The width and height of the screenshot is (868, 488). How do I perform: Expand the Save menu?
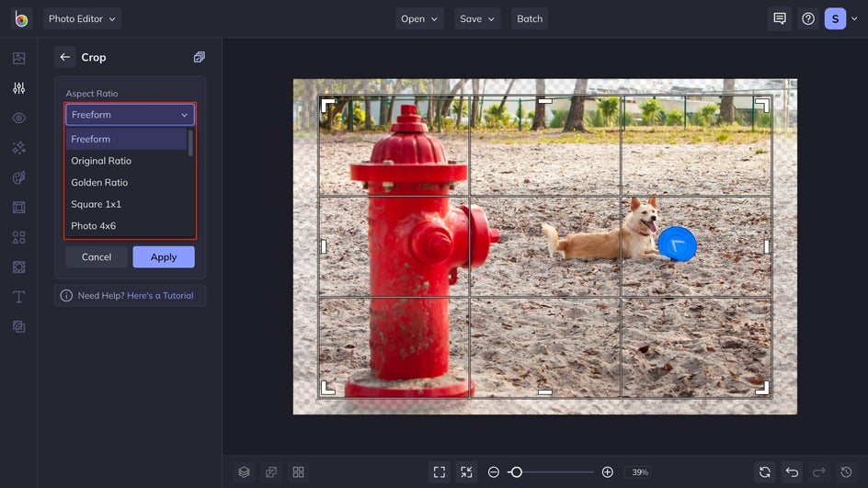tap(477, 18)
